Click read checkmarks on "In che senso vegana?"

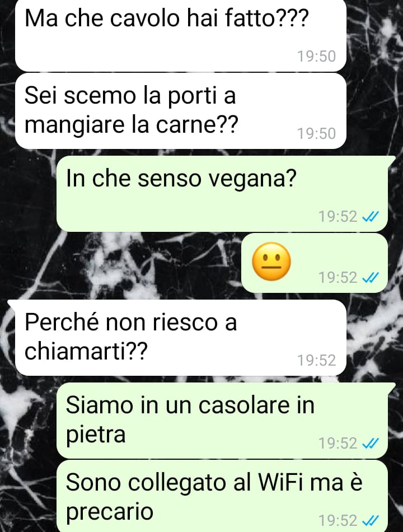tap(371, 216)
